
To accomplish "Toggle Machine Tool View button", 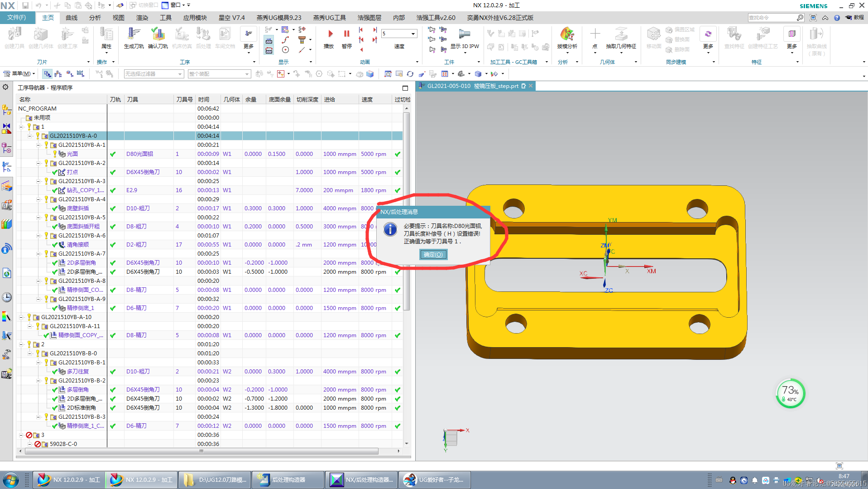I will coord(58,74).
